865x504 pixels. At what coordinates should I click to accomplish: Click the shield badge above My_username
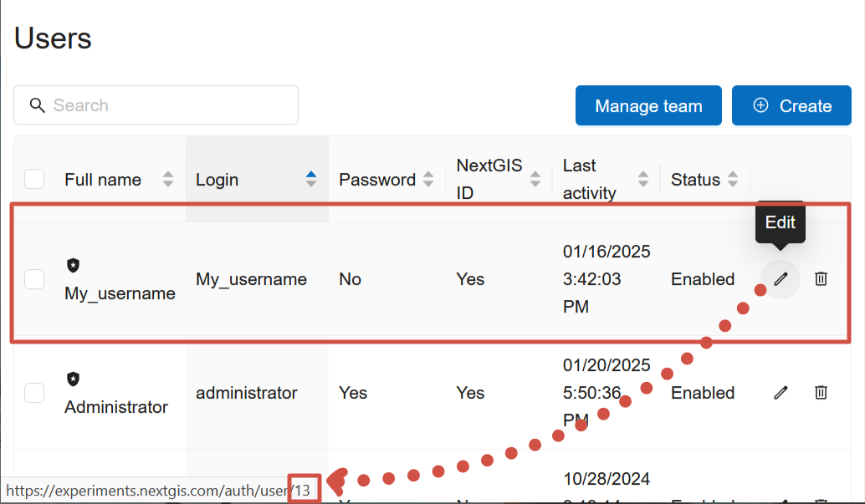[x=73, y=265]
